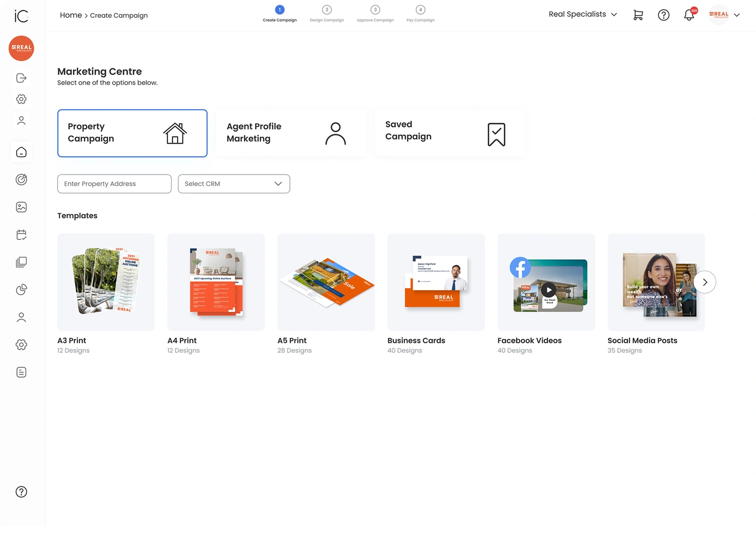Open the upper settings gear in the sidebar
This screenshot has width=756, height=536.
click(22, 99)
